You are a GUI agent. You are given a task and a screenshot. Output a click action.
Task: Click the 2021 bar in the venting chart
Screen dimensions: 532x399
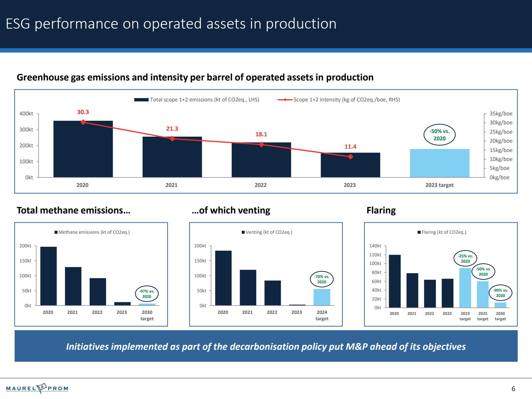pos(248,288)
